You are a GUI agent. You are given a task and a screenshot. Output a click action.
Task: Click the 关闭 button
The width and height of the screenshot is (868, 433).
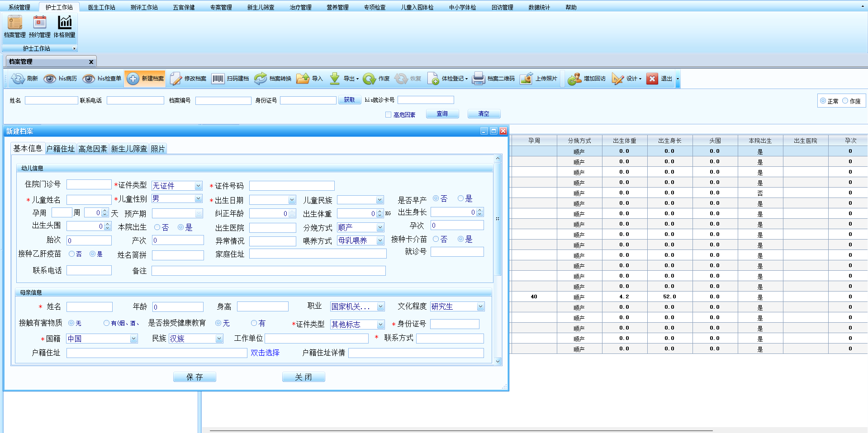tap(304, 377)
